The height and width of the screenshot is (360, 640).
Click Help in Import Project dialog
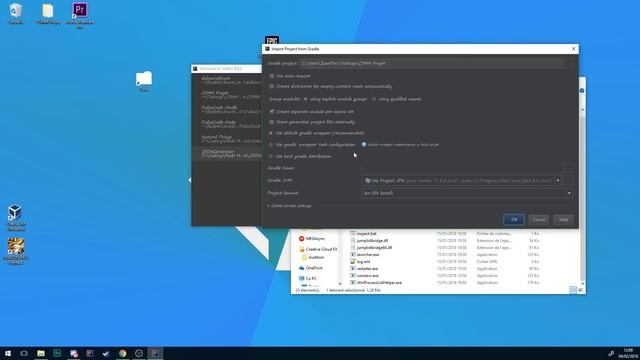[563, 220]
